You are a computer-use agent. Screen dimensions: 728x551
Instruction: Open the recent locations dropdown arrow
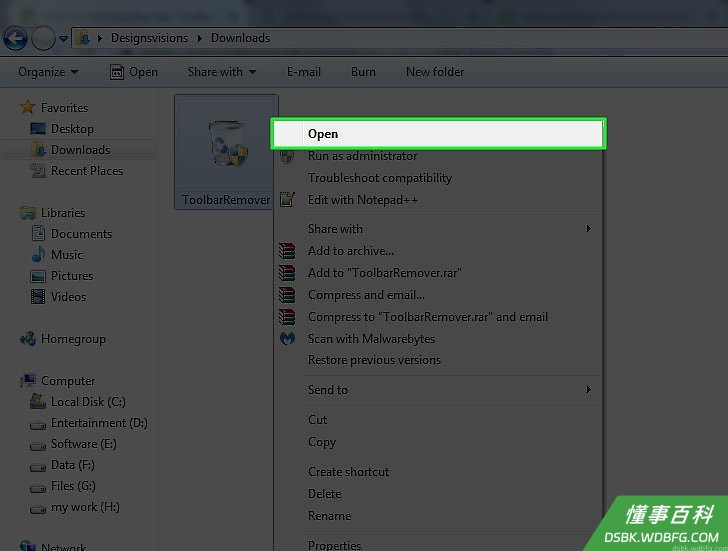63,39
